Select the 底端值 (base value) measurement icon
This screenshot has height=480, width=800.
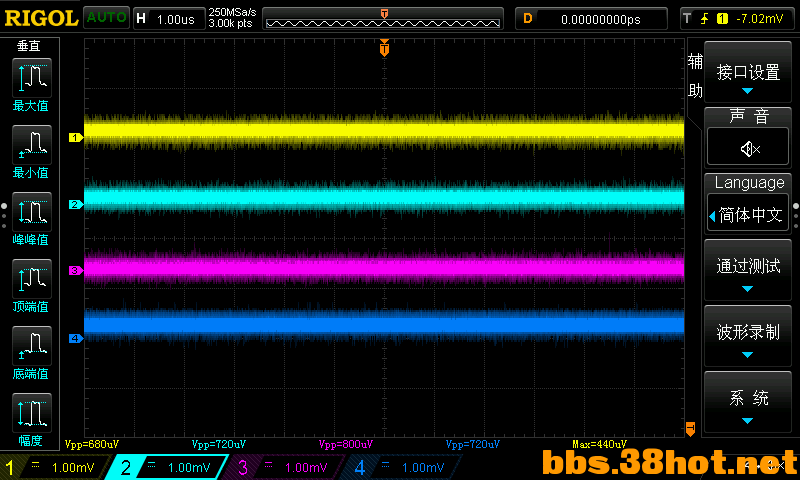[x=32, y=345]
